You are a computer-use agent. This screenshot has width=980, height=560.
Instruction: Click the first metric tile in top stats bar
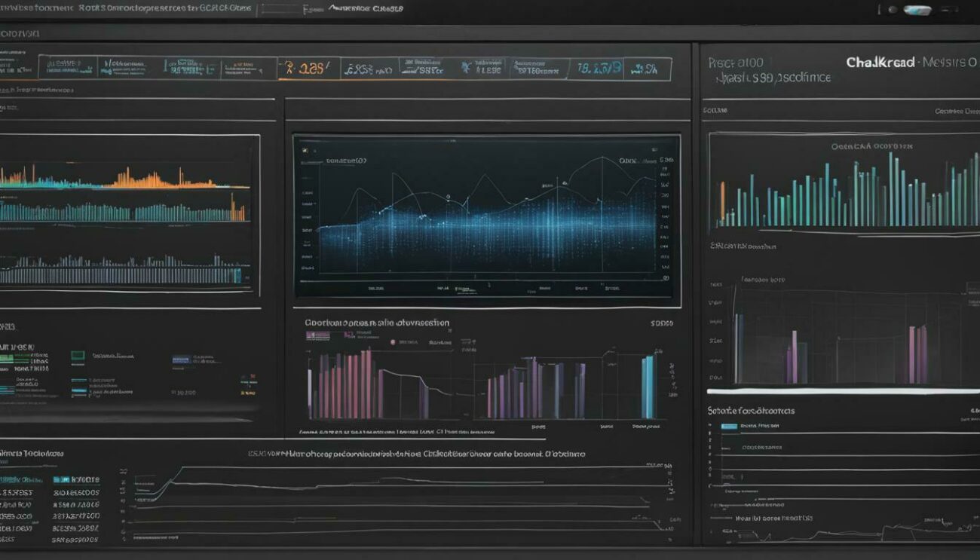click(67, 67)
